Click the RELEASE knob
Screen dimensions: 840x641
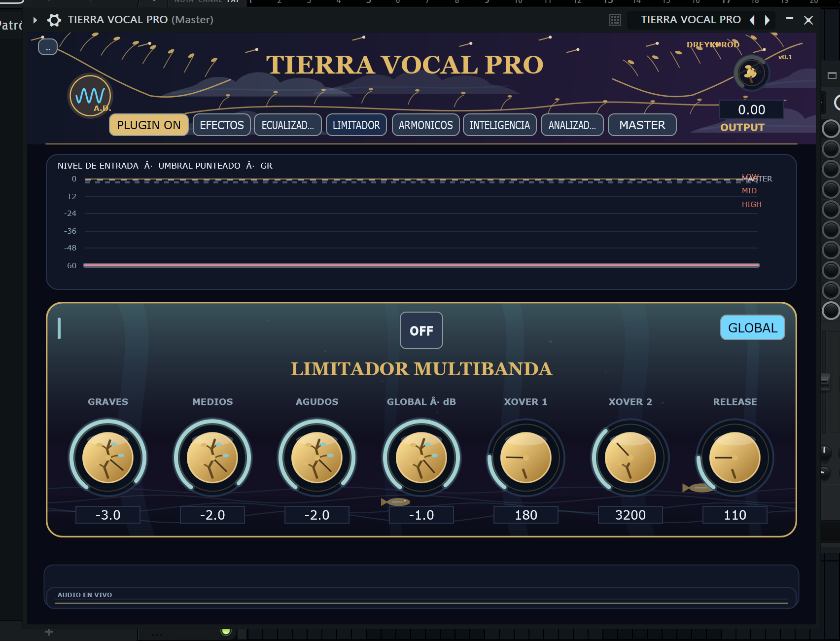pyautogui.click(x=735, y=458)
